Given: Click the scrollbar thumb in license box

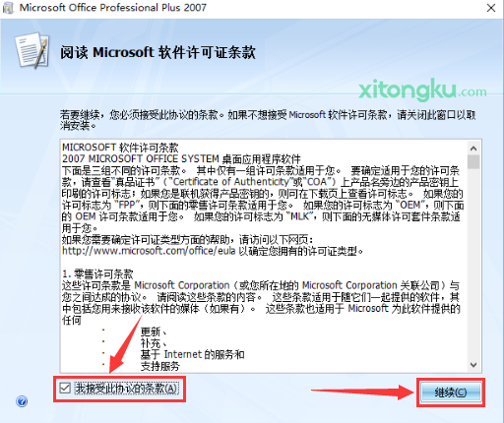Looking at the screenshot, I should coord(473,162).
